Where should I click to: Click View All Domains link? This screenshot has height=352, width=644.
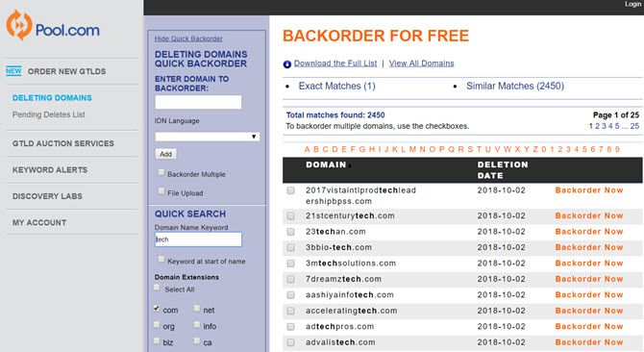coord(421,63)
